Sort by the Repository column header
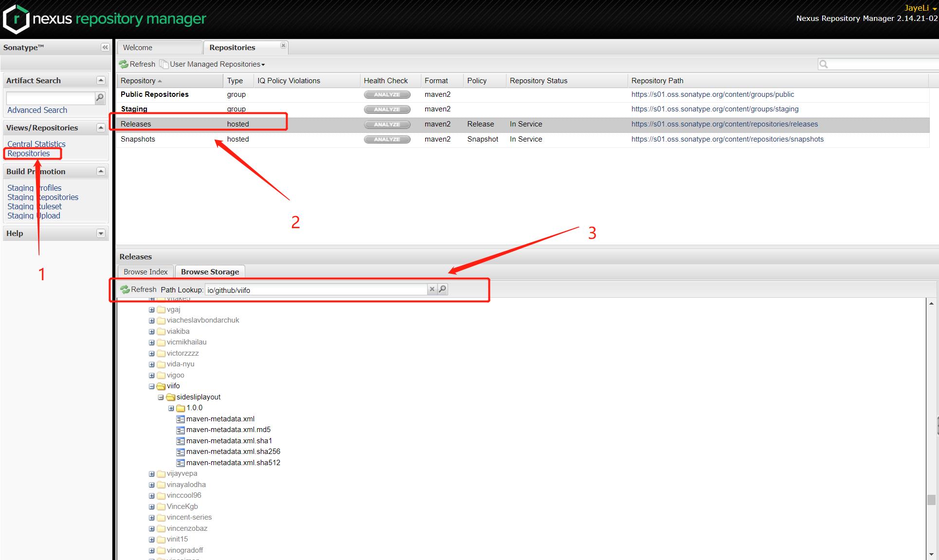The width and height of the screenshot is (939, 560). pos(170,81)
